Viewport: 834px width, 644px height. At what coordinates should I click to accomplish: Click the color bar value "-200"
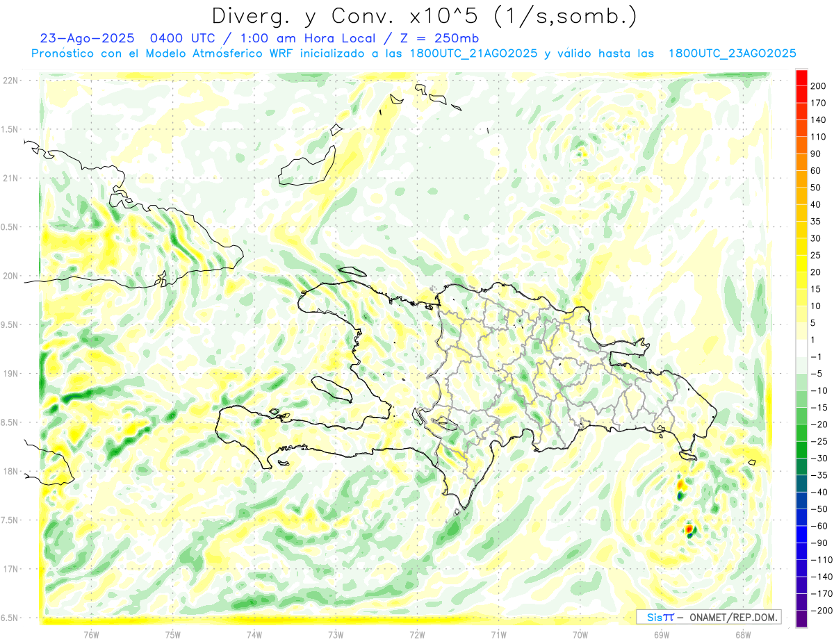(x=821, y=610)
